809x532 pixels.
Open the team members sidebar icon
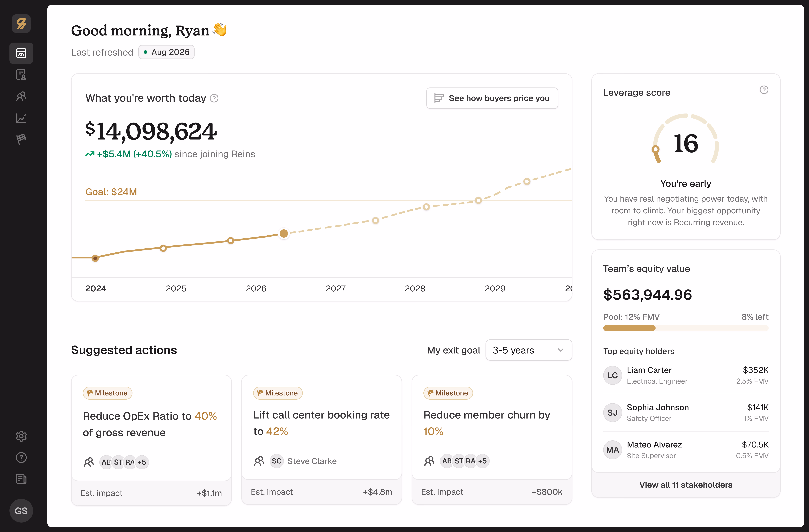click(21, 96)
